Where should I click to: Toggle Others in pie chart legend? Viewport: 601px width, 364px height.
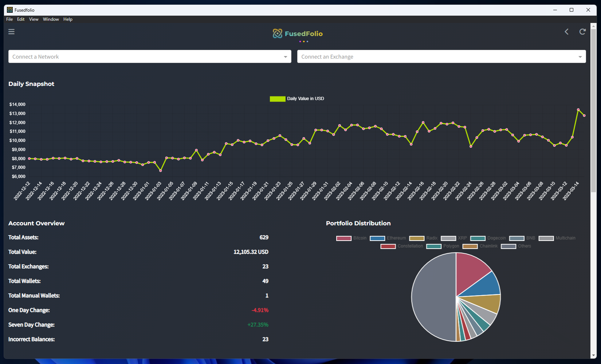point(516,246)
